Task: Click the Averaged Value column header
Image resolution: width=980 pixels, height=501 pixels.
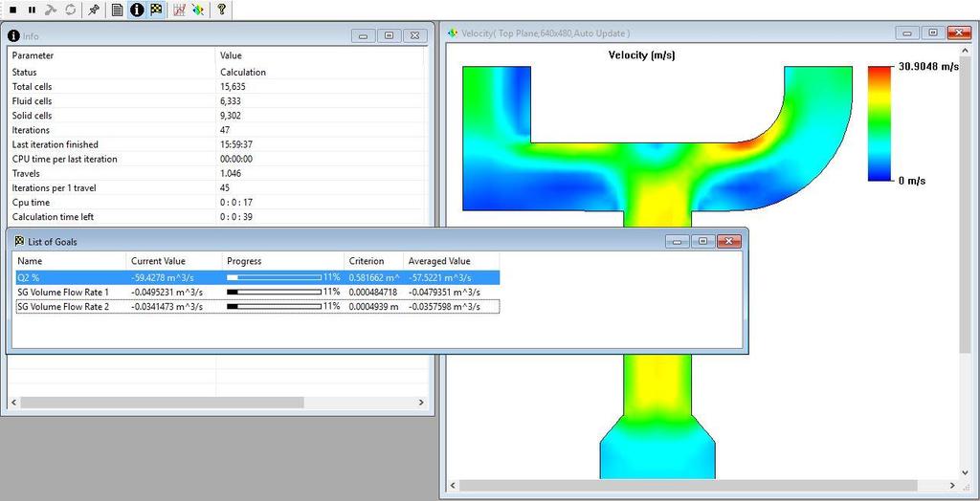Action: pyautogui.click(x=451, y=261)
